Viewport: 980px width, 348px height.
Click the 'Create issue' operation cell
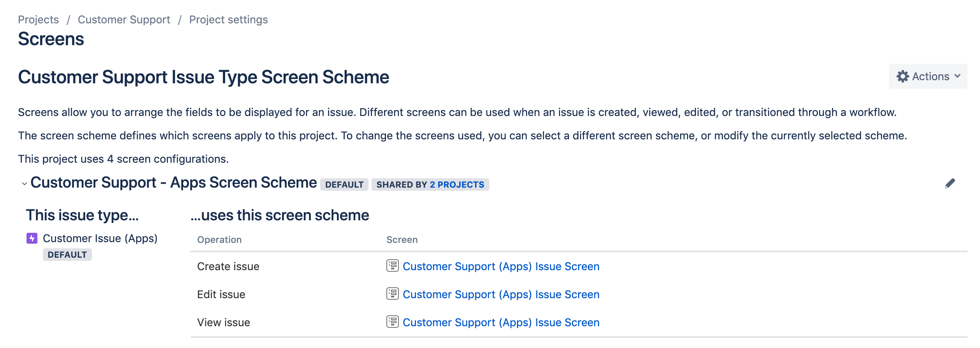pyautogui.click(x=228, y=266)
